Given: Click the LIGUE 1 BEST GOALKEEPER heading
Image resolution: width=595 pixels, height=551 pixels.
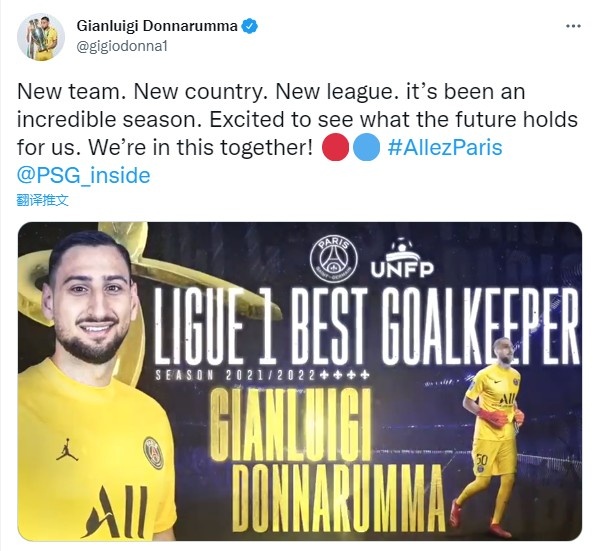Looking at the screenshot, I should tap(367, 326).
